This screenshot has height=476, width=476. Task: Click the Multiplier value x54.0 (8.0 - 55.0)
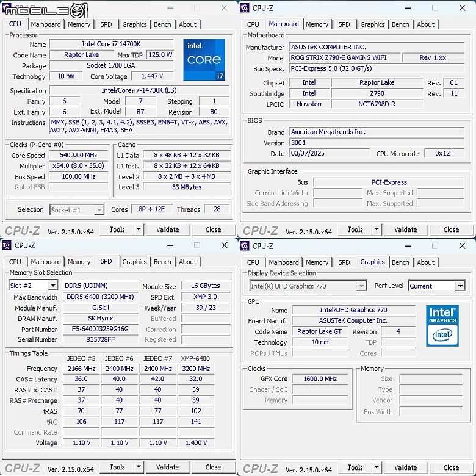pos(78,166)
